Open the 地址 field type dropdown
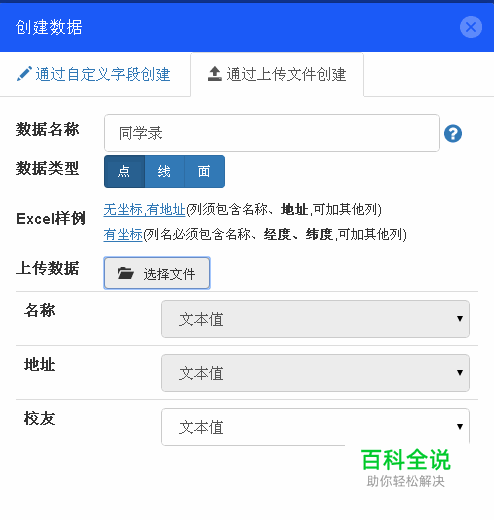 315,373
